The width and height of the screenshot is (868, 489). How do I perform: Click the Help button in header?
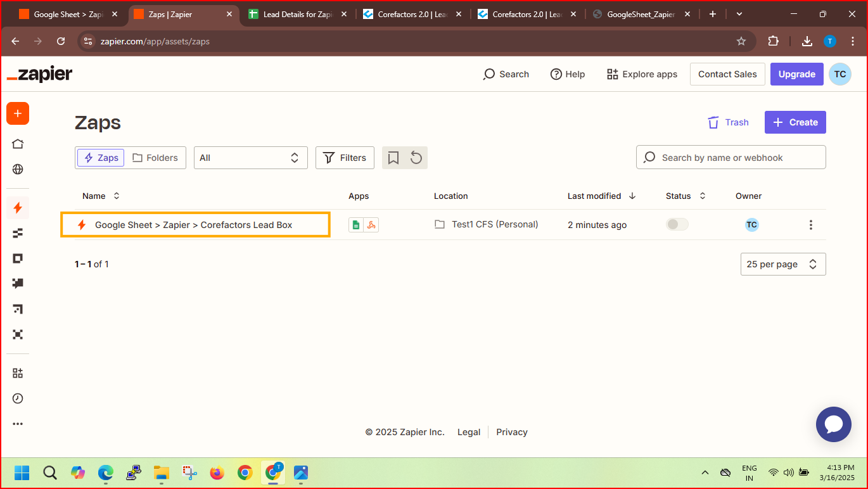pos(568,74)
